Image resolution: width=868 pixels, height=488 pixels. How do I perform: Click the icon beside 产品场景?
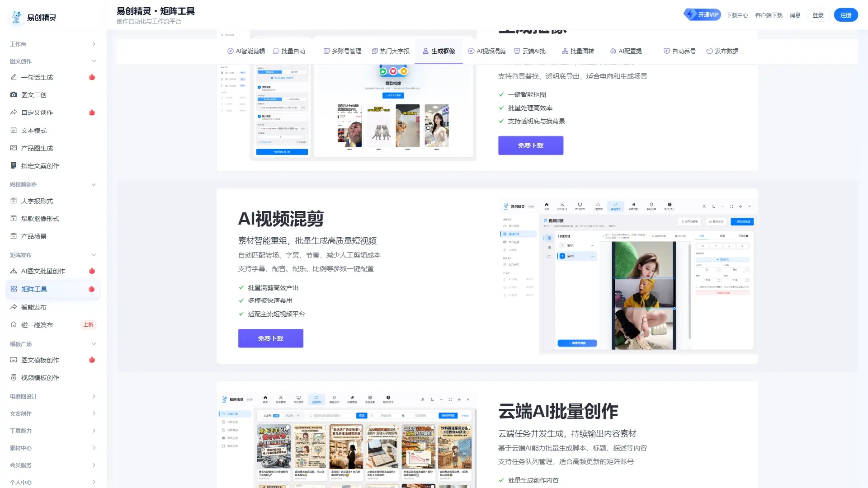(14, 236)
